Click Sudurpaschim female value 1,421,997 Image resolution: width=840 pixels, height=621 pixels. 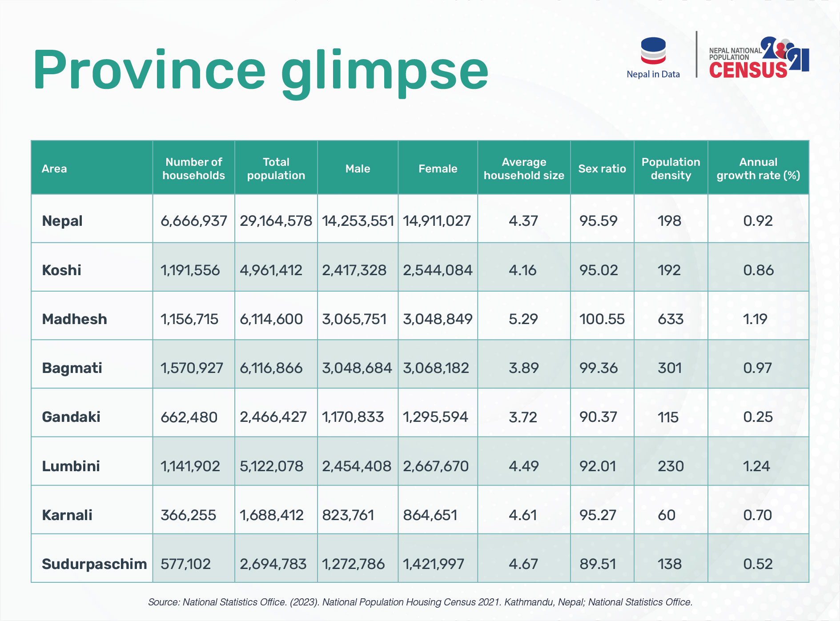pos(434,564)
